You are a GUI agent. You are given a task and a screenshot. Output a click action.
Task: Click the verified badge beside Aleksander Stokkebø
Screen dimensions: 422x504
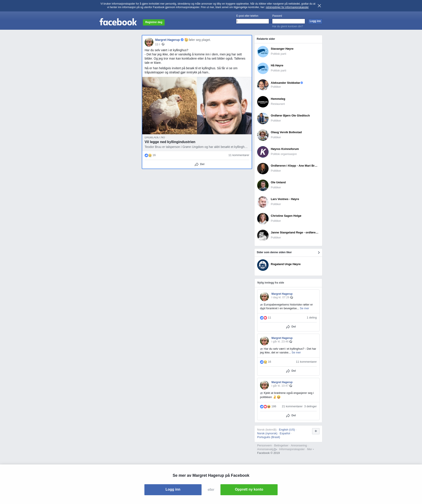tap(302, 83)
